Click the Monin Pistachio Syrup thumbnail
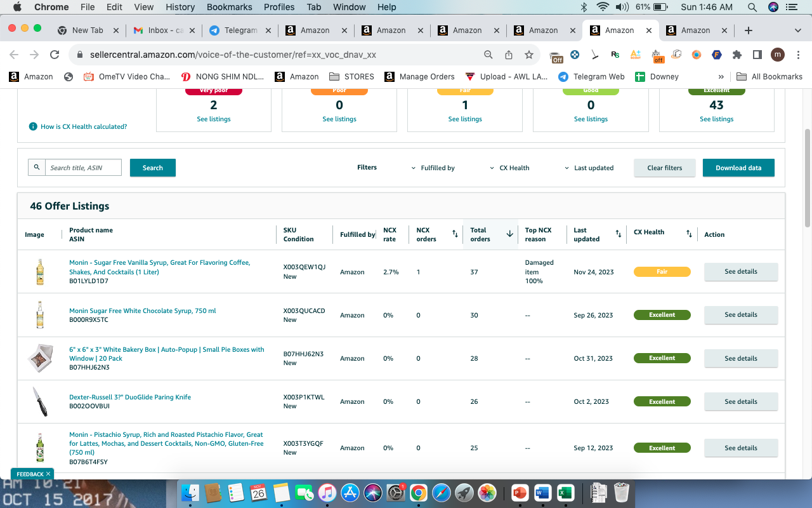 tap(40, 448)
